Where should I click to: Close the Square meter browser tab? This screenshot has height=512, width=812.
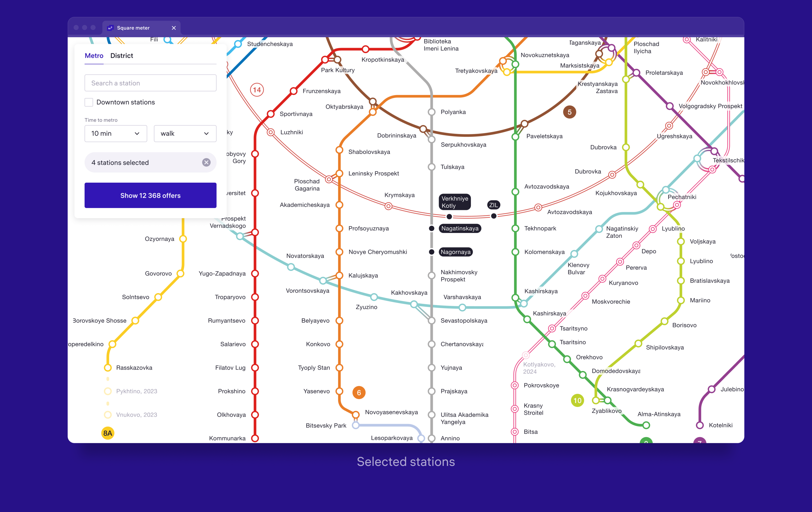174,28
